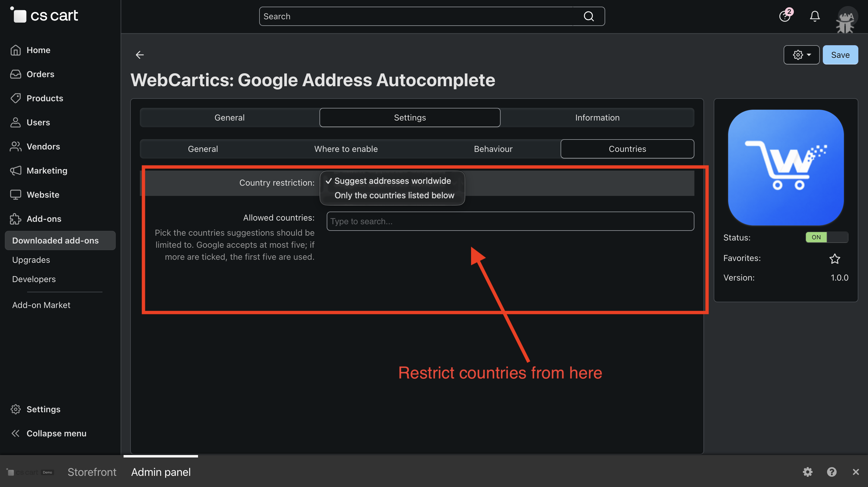This screenshot has width=868, height=487.
Task: Open the Behaviour sub-tab
Action: click(x=493, y=149)
